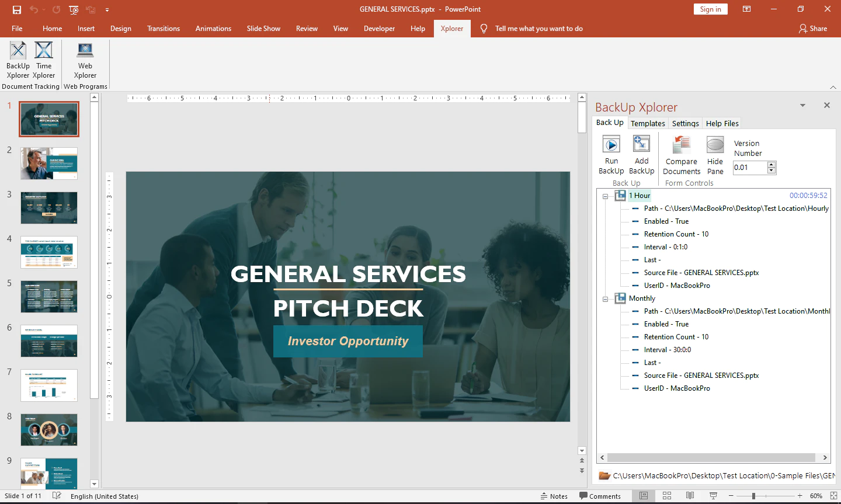Collapse the 1 Hour backup node
The height and width of the screenshot is (504, 841).
point(606,196)
